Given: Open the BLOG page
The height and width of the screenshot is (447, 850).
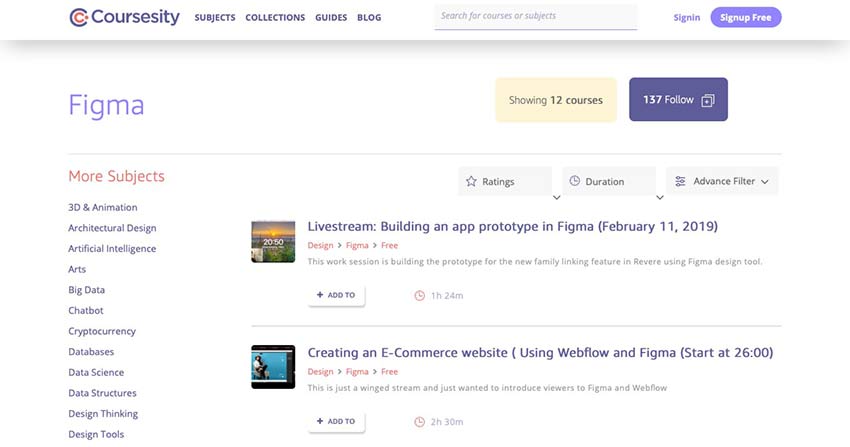Looking at the screenshot, I should click(369, 17).
